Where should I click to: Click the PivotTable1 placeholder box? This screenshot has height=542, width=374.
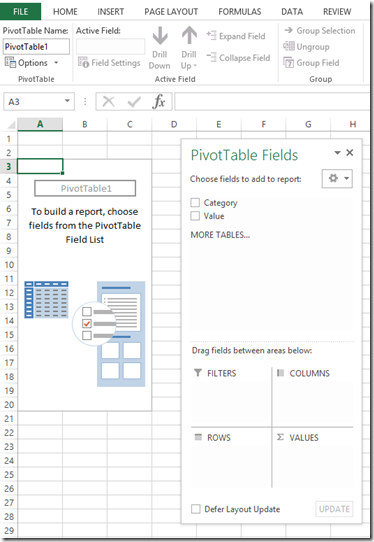pos(85,188)
